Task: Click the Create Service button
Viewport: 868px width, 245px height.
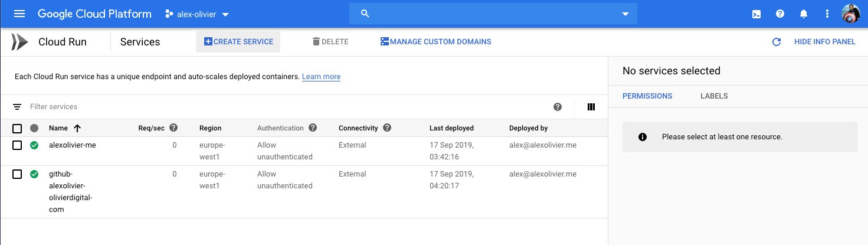Action: coord(238,42)
